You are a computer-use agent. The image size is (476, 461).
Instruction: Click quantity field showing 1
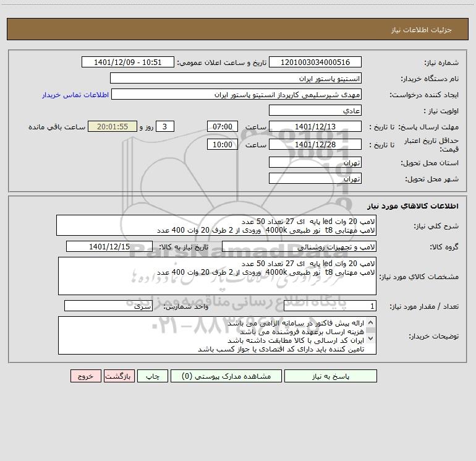[330, 306]
